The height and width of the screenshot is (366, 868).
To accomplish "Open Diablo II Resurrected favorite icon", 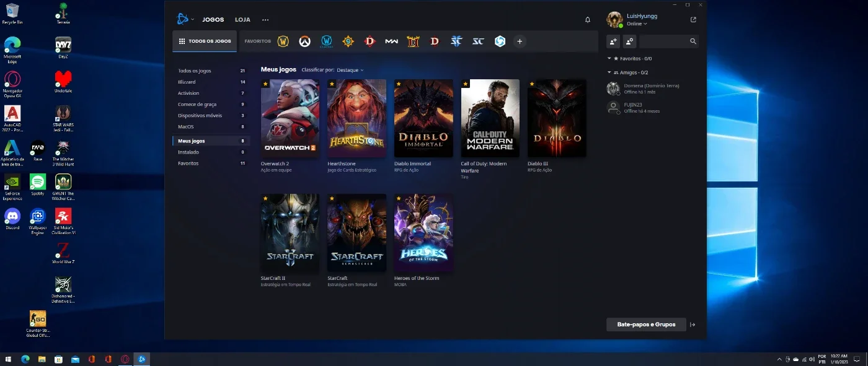I will click(413, 41).
